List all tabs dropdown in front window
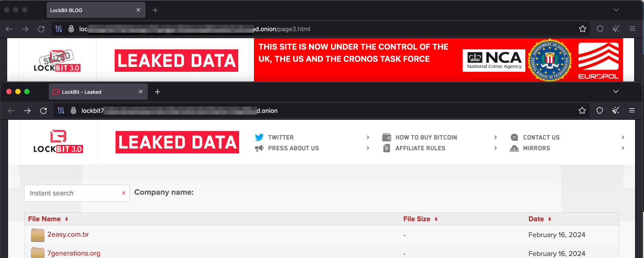This screenshot has width=644, height=258. tap(616, 92)
